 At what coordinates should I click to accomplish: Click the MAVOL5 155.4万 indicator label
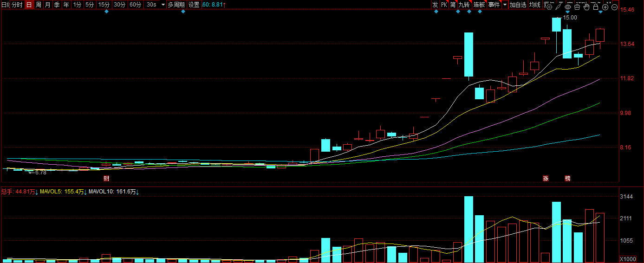click(64, 192)
